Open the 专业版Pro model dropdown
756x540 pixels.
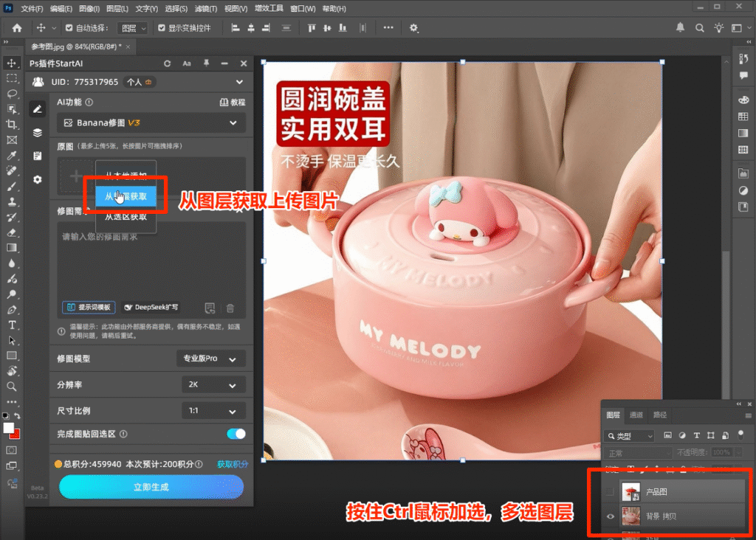point(211,359)
